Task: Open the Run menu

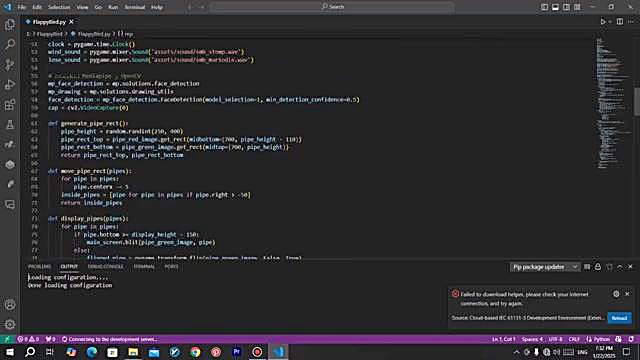Action: [x=113, y=7]
